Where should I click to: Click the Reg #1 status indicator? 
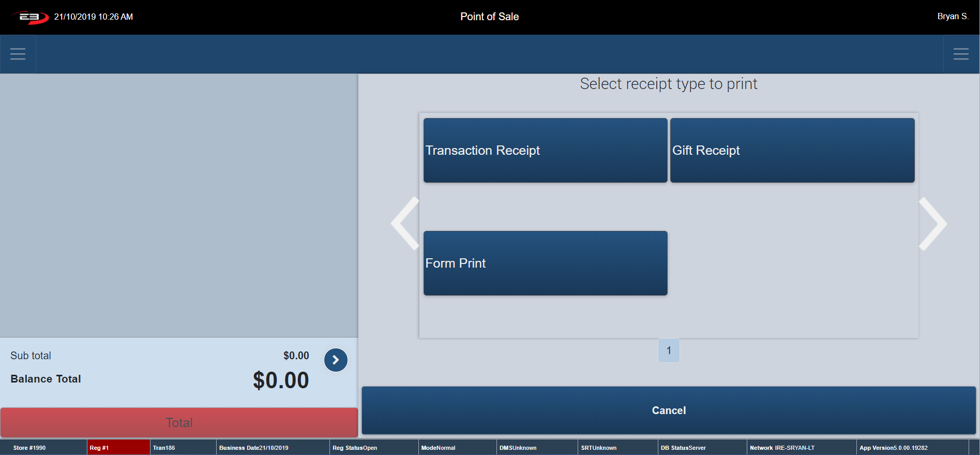pyautogui.click(x=118, y=448)
